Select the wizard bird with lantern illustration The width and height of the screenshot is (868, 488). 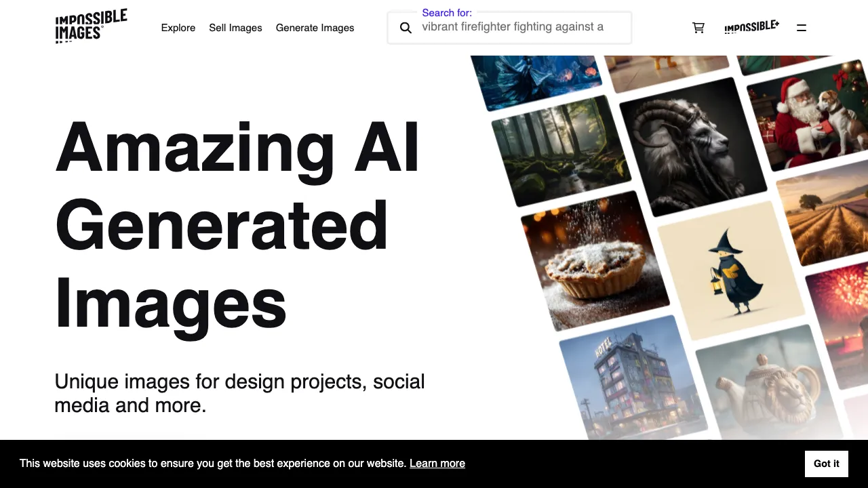tap(731, 271)
